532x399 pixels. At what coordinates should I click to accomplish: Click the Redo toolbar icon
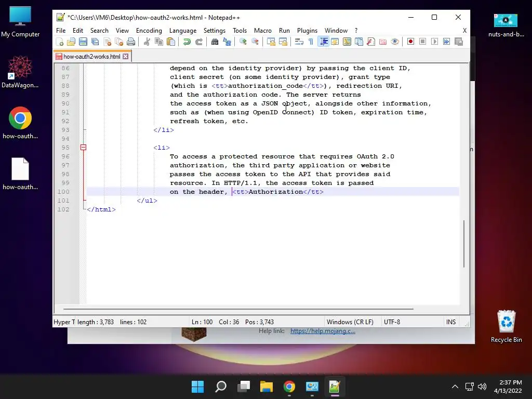(199, 42)
